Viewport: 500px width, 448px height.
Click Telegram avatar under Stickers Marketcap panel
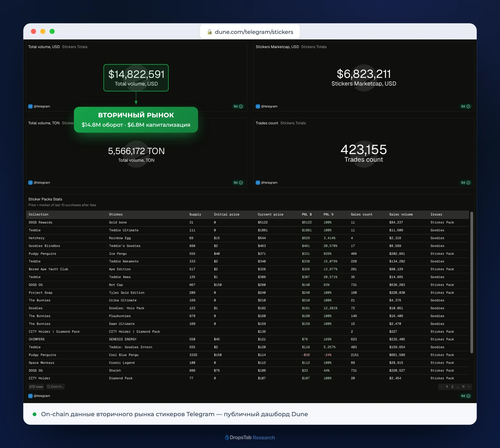pos(258,106)
